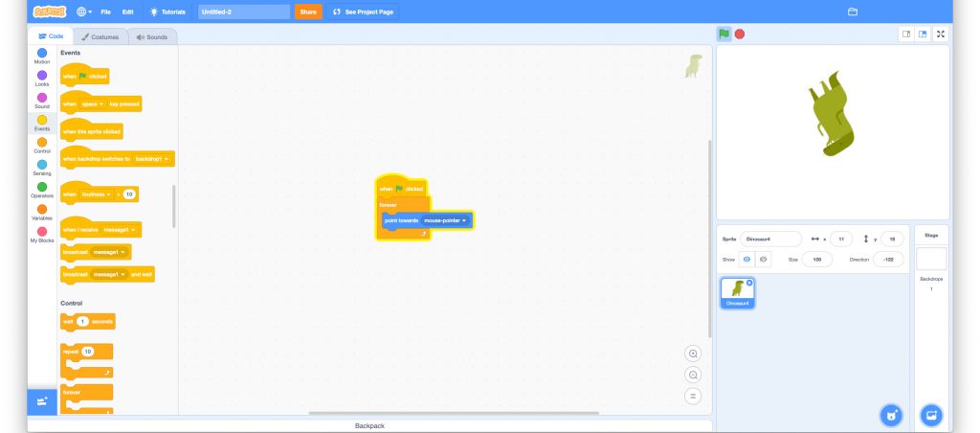Click the red stop button
980x433 pixels.
click(740, 34)
